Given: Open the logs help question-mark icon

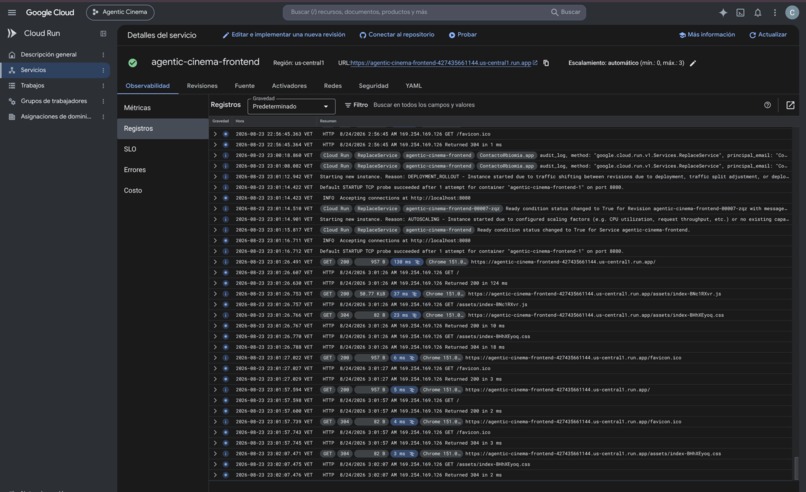Looking at the screenshot, I should (x=767, y=105).
